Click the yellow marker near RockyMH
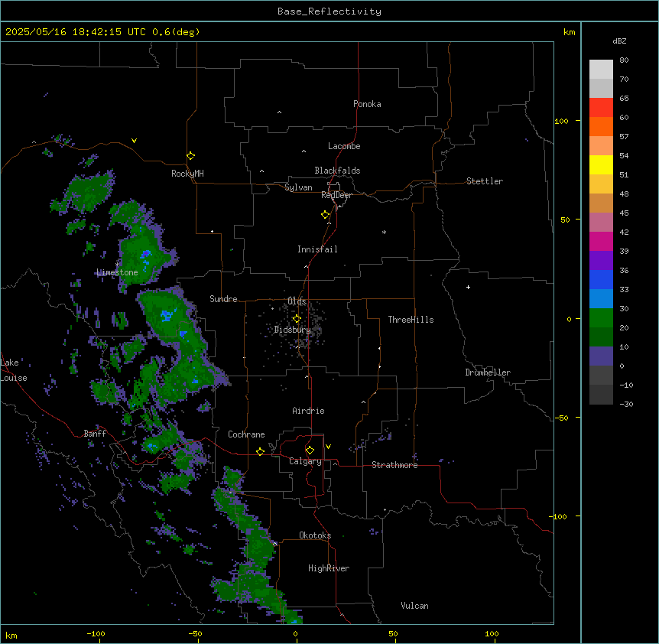Image resolution: width=659 pixels, height=644 pixels. [190, 156]
